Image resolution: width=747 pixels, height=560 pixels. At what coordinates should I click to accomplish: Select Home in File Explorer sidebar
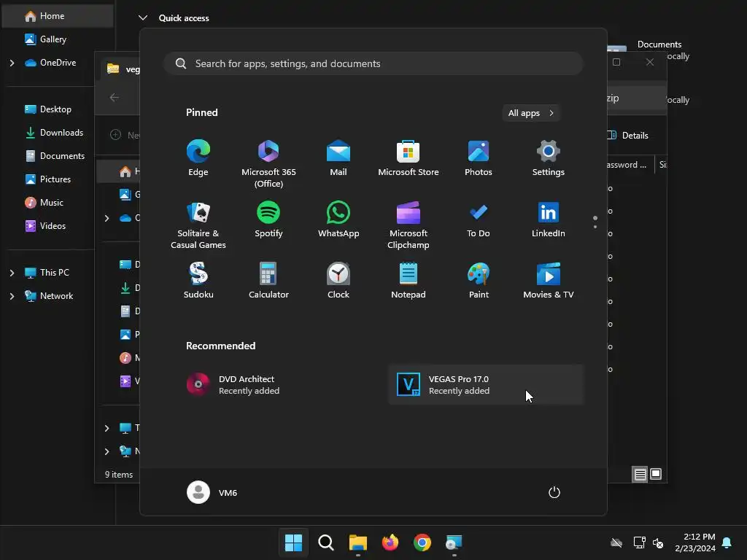pyautogui.click(x=57, y=16)
